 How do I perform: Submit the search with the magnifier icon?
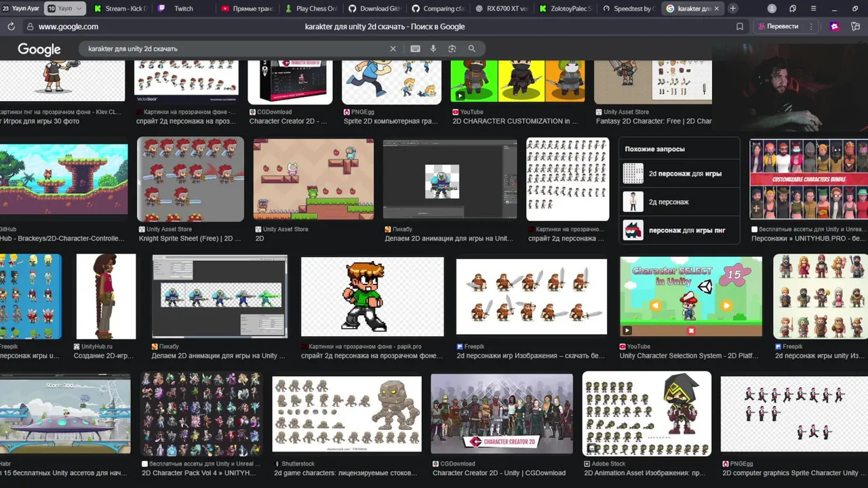coord(472,49)
